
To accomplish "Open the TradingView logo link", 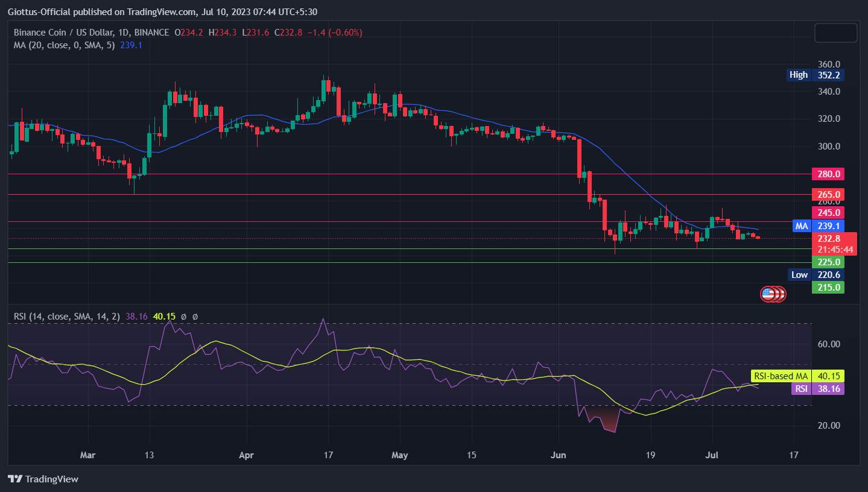I will pyautogui.click(x=43, y=479).
